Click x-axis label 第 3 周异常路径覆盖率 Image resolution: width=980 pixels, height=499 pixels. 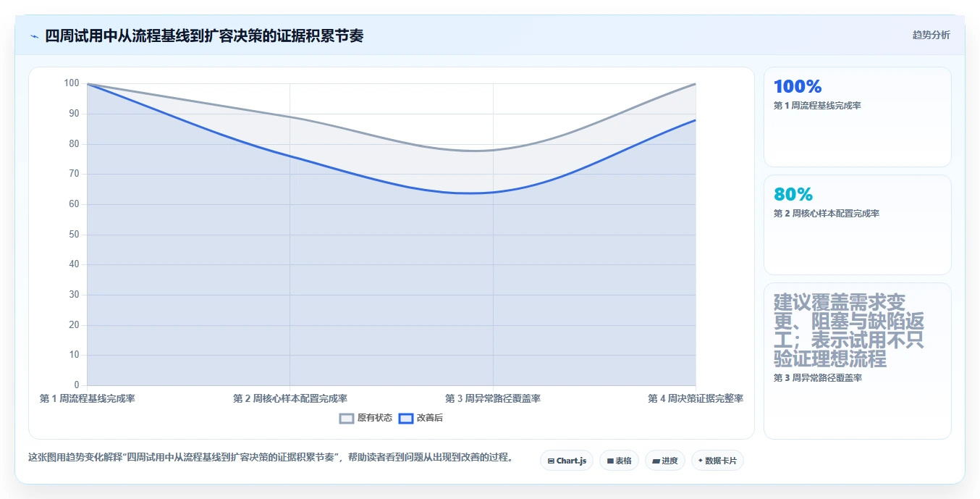tap(493, 398)
